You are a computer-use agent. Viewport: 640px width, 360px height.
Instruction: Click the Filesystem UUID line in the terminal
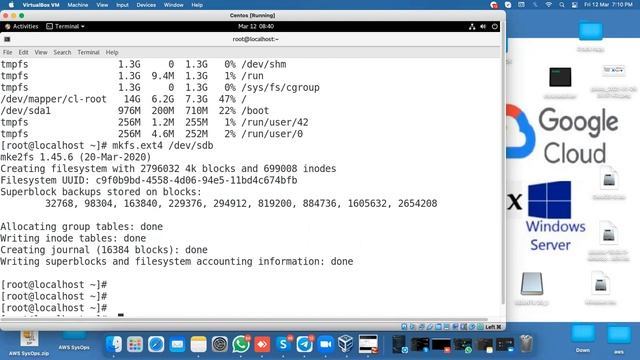point(149,180)
